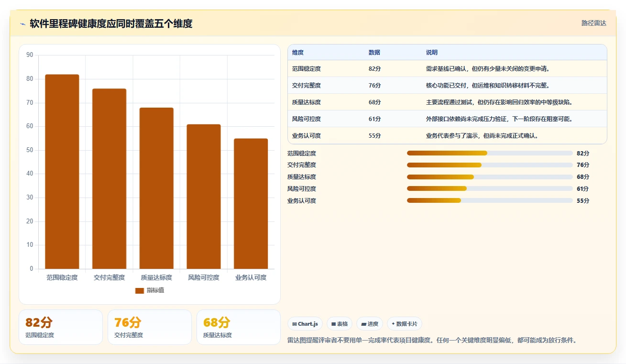Click the 55分 table cell
Viewport: 626px width, 364px height.
tap(375, 136)
